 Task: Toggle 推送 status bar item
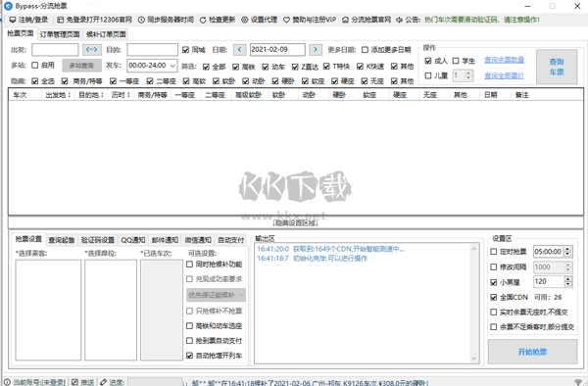(x=82, y=382)
